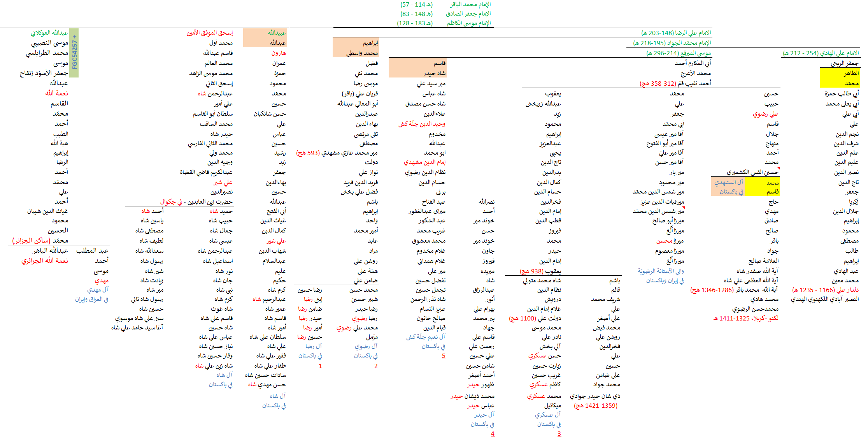
Task: Click the الإمام محمد الباقر header
Action: [x=470, y=4]
